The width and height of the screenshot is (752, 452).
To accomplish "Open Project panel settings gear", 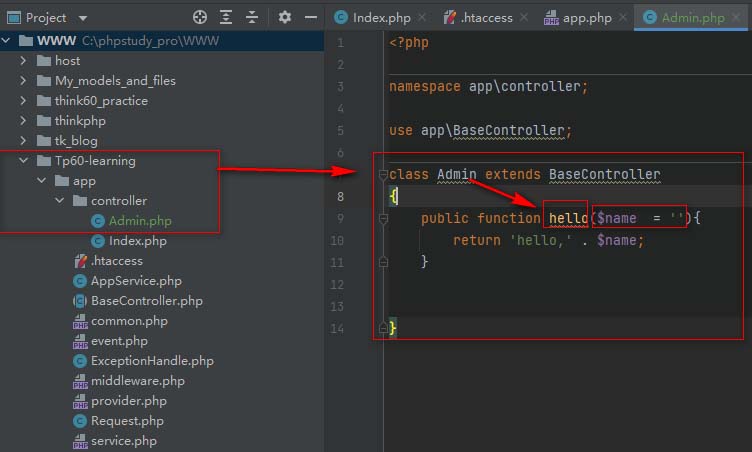I will point(285,17).
